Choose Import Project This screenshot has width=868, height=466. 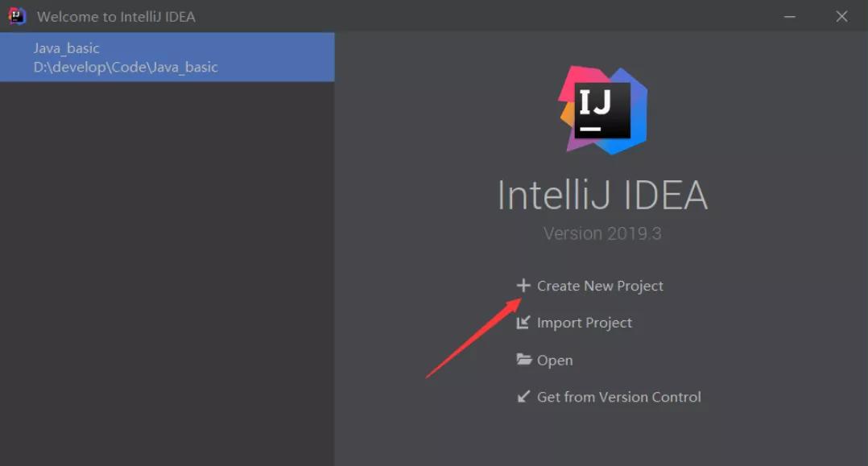coord(584,323)
